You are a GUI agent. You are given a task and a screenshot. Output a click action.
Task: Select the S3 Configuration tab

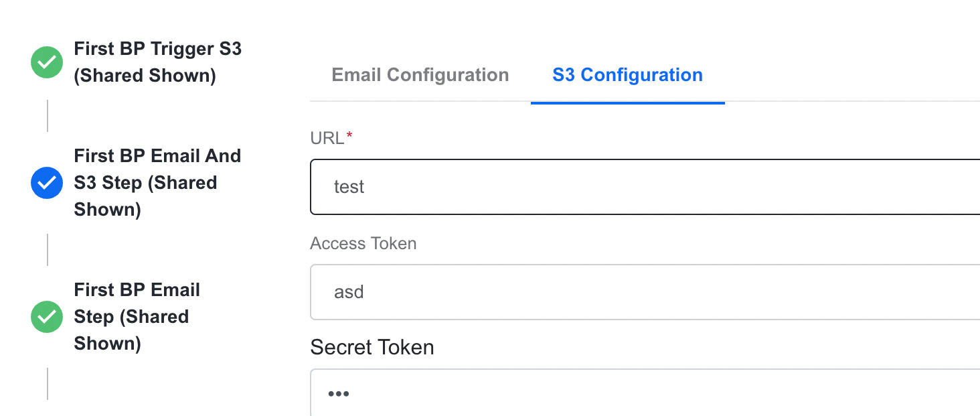[x=628, y=75]
